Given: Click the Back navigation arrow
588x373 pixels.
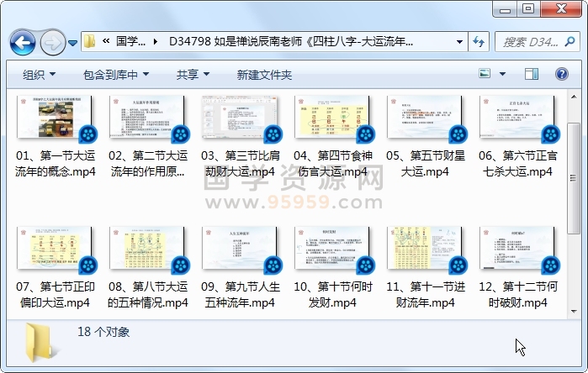Looking at the screenshot, I should 23,43.
